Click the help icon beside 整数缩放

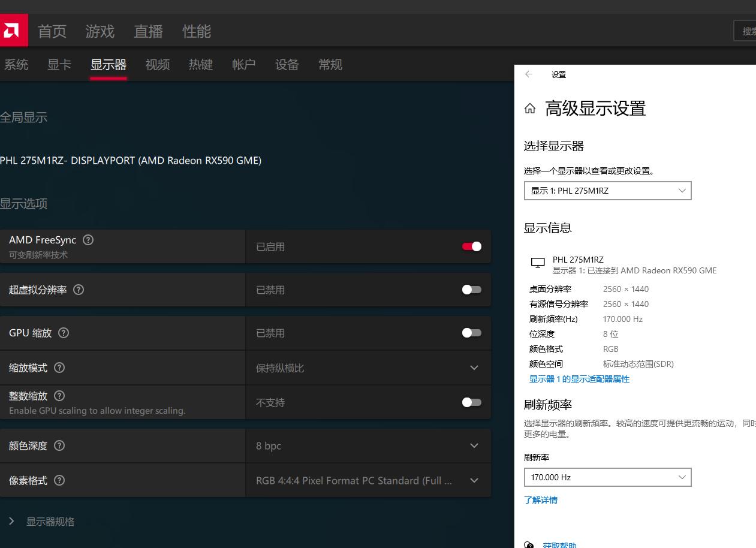tap(59, 396)
